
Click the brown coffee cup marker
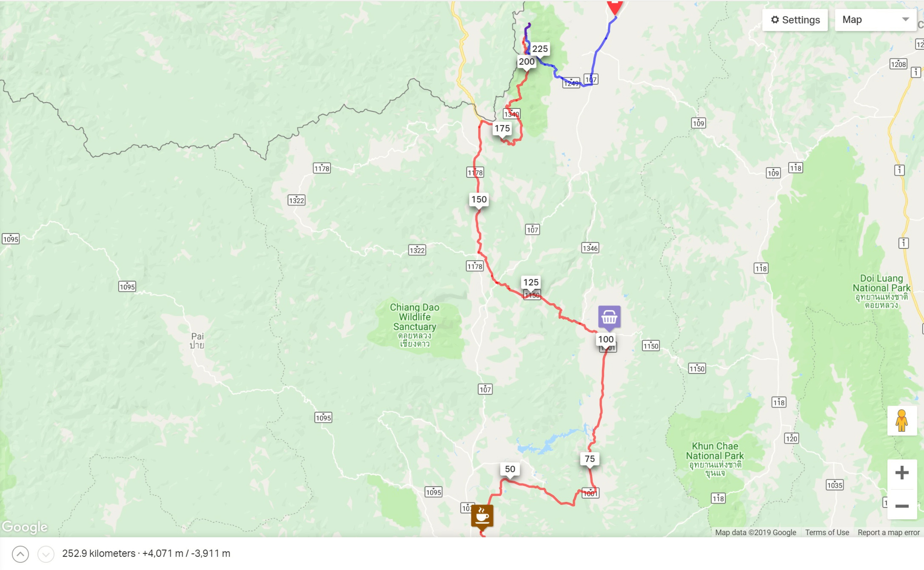coord(482,517)
